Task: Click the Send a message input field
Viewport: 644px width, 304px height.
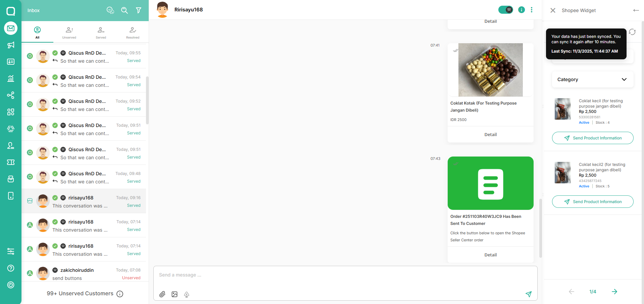Action: click(x=345, y=275)
